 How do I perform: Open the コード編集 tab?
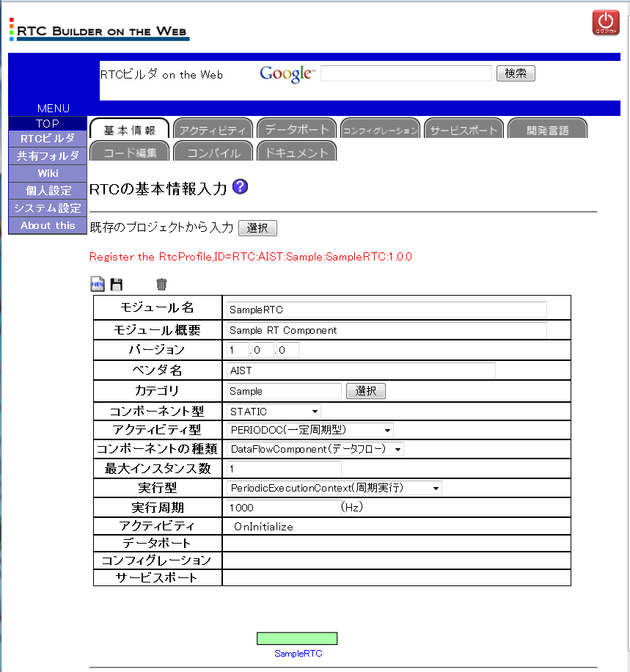(x=129, y=151)
